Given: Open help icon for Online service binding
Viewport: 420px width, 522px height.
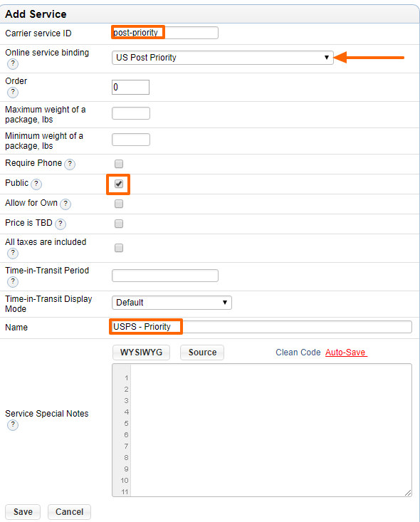Looking at the screenshot, I should click(x=13, y=64).
